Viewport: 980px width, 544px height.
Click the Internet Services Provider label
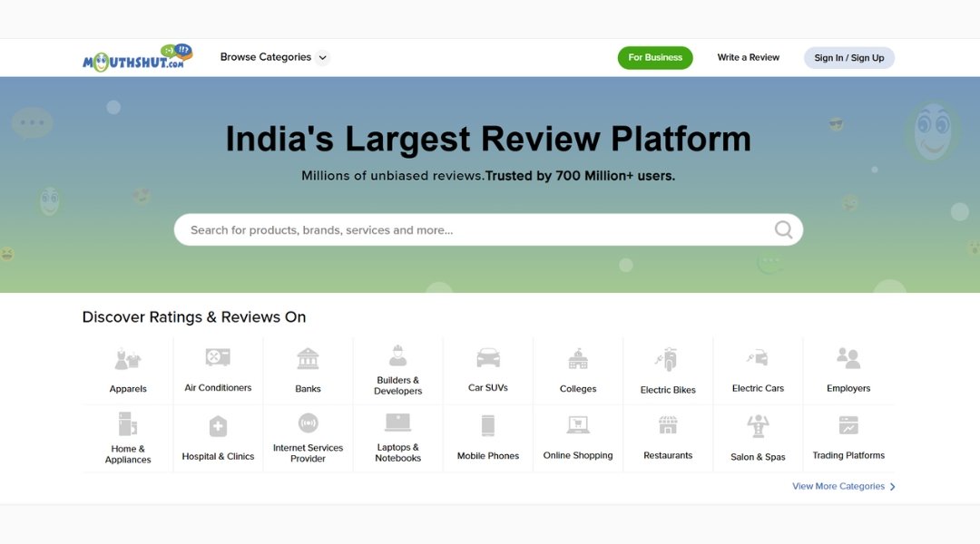(309, 452)
